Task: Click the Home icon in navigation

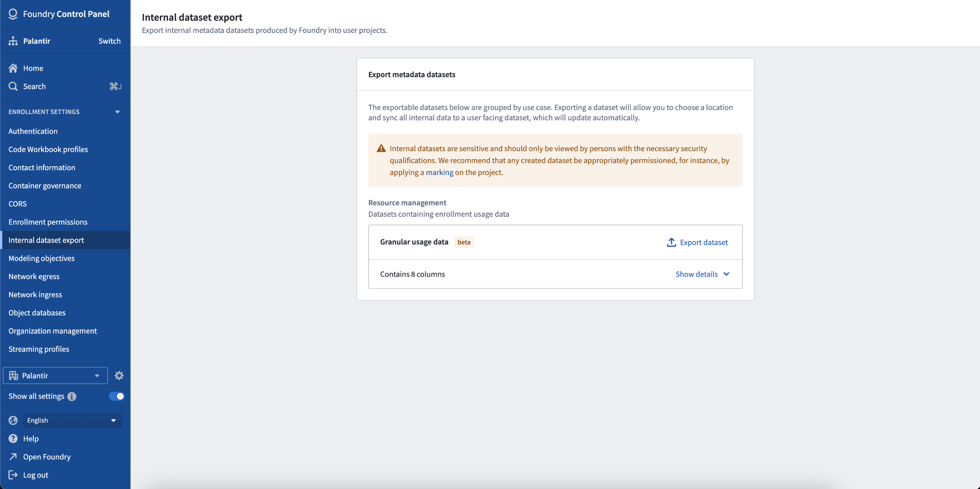Action: pos(13,68)
